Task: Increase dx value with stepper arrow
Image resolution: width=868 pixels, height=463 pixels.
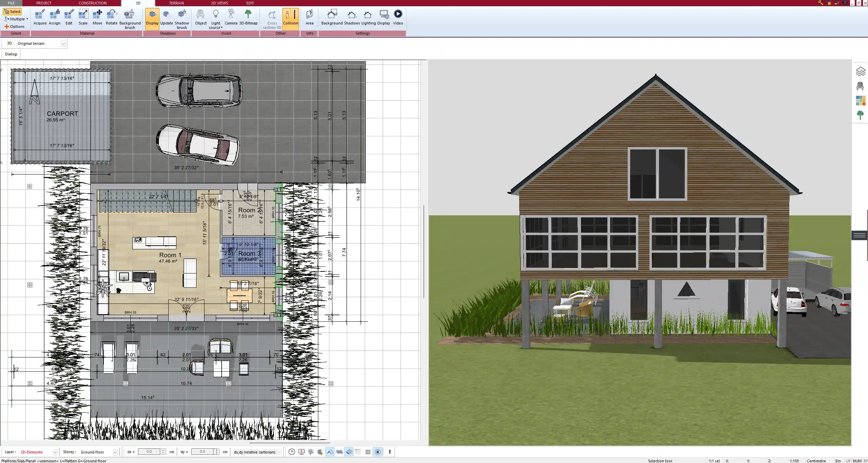Action: [163, 450]
